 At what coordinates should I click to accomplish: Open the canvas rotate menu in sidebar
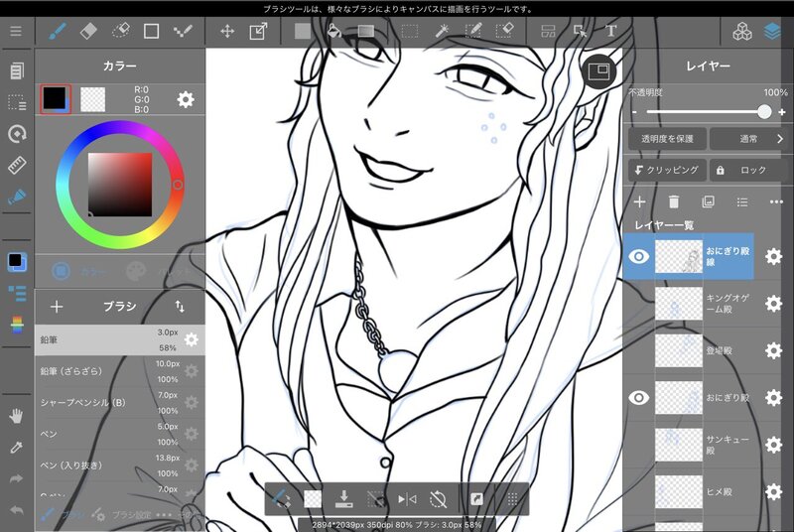pyautogui.click(x=16, y=134)
